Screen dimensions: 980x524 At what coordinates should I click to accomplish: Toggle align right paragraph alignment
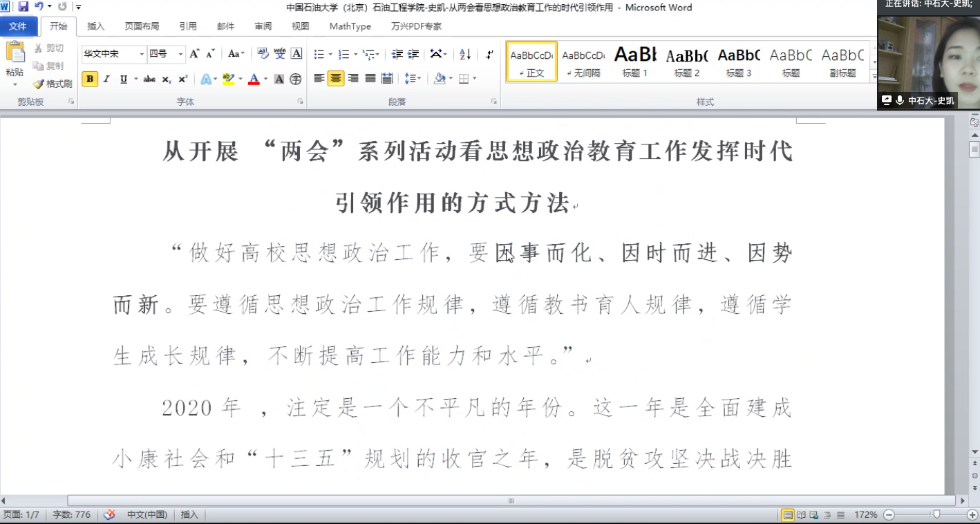pos(352,78)
